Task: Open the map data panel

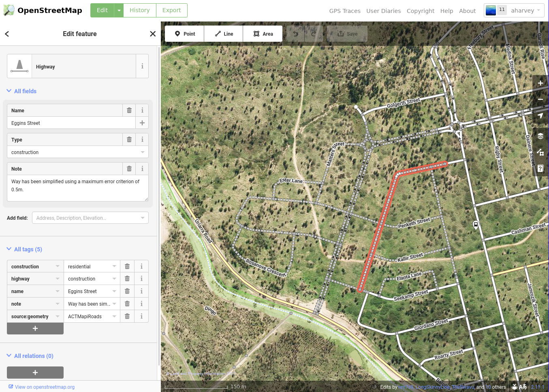Action: coord(540,152)
